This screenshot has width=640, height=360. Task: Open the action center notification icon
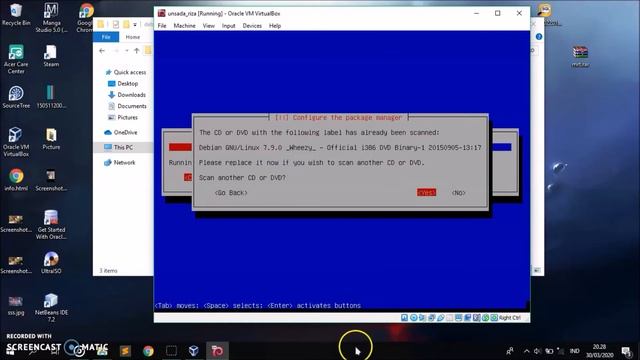click(626, 351)
